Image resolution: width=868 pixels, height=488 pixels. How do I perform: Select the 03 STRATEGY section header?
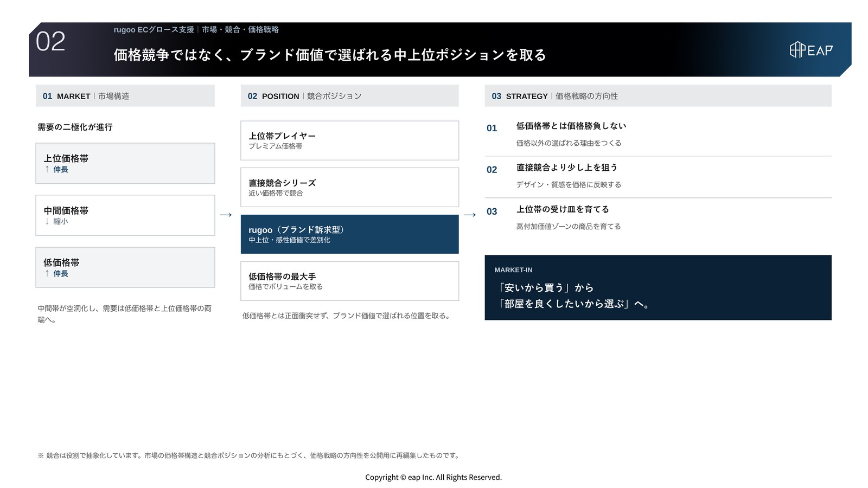[658, 95]
